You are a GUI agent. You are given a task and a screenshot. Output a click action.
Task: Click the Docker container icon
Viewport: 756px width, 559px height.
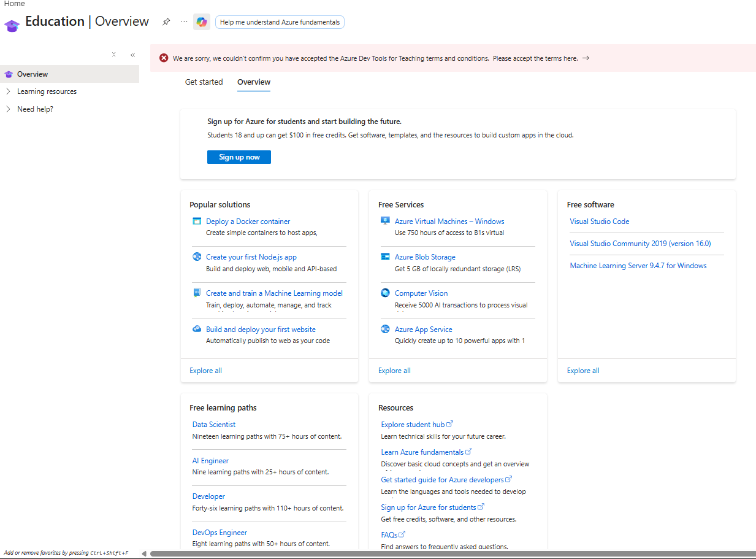coord(197,222)
